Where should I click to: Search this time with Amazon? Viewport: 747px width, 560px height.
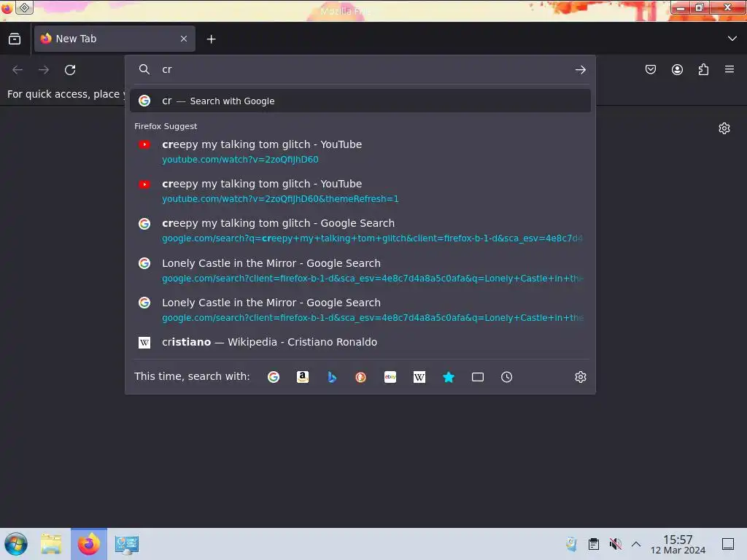pos(303,377)
